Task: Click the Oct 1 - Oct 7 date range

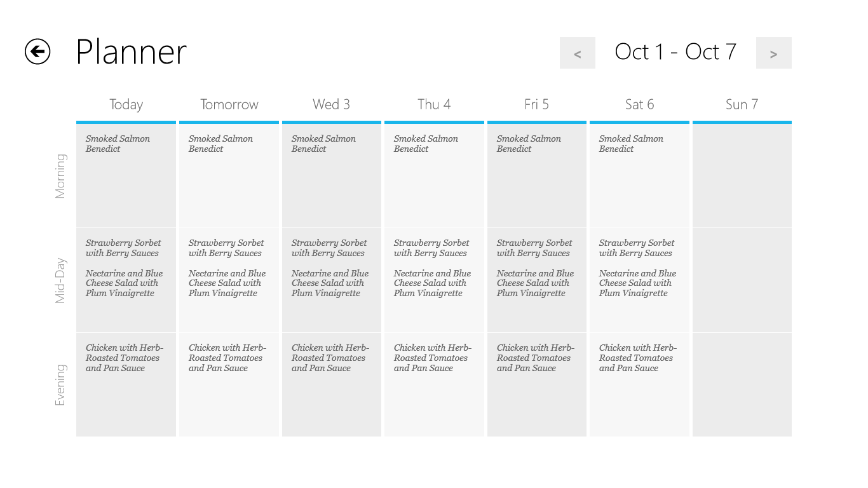Action: [x=675, y=52]
